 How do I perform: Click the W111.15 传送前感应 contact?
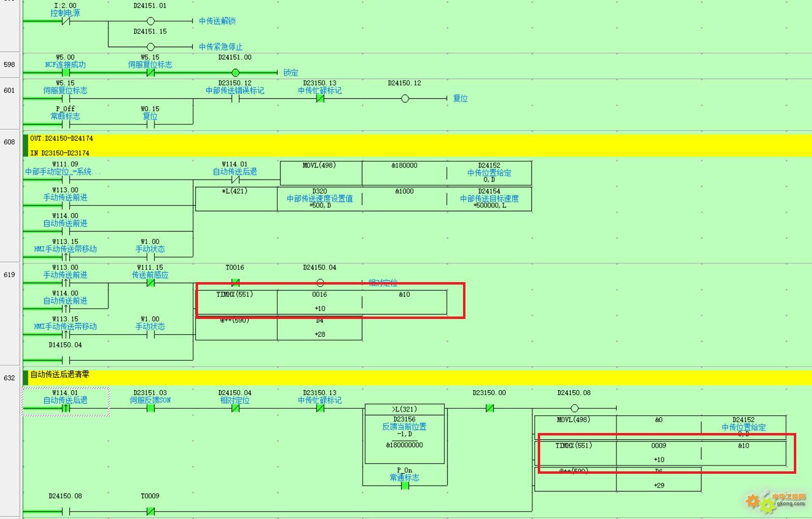[x=151, y=283]
